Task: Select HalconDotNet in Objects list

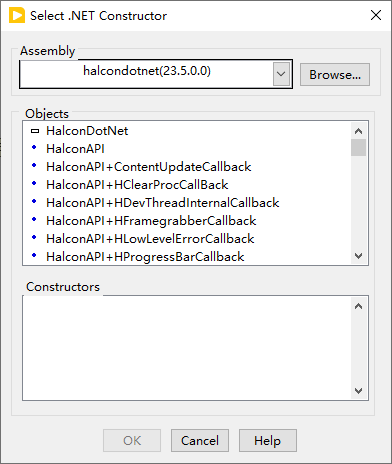Action: (87, 131)
